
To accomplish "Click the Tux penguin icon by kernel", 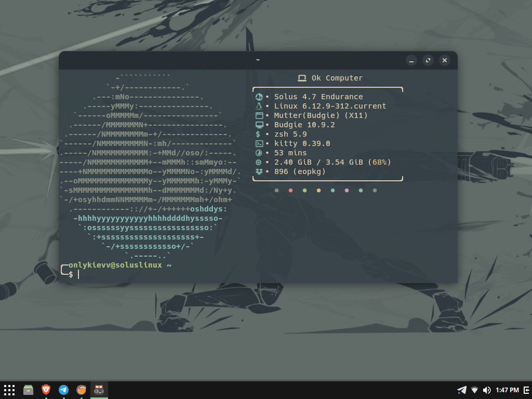I will click(x=259, y=106).
